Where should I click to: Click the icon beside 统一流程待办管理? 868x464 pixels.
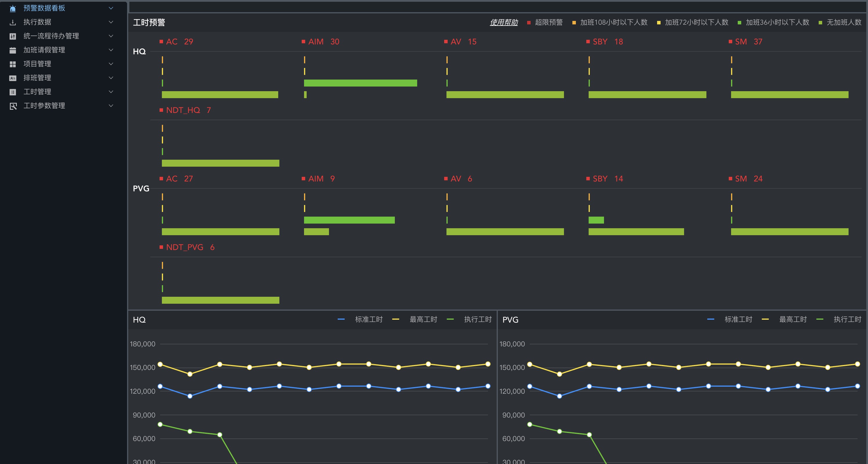[x=13, y=36]
